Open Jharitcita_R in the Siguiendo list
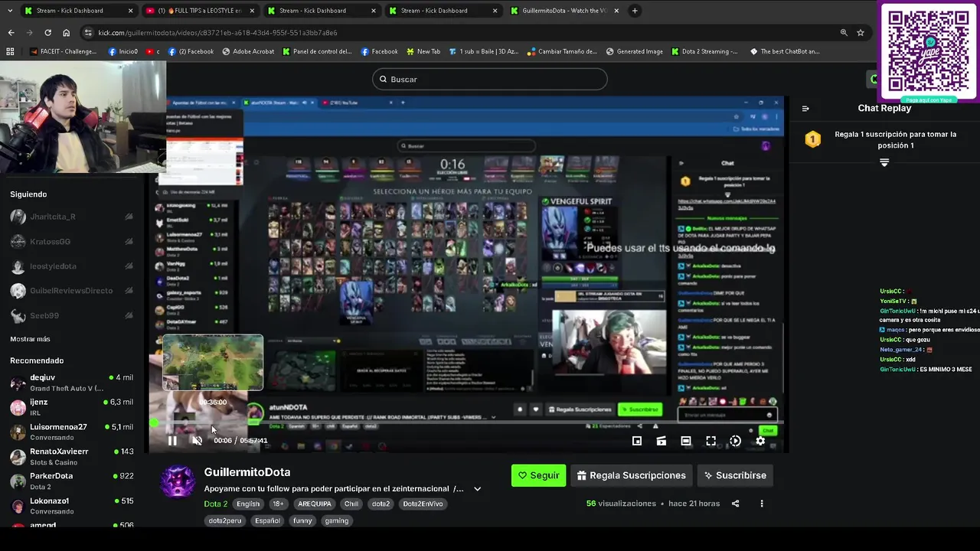Screen dimensions: 980x551 click(x=73, y=217)
